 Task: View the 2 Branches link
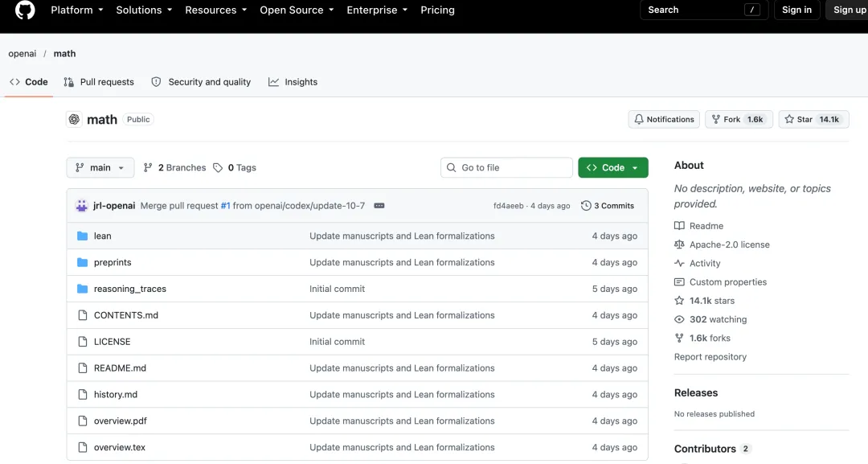pyautogui.click(x=175, y=168)
